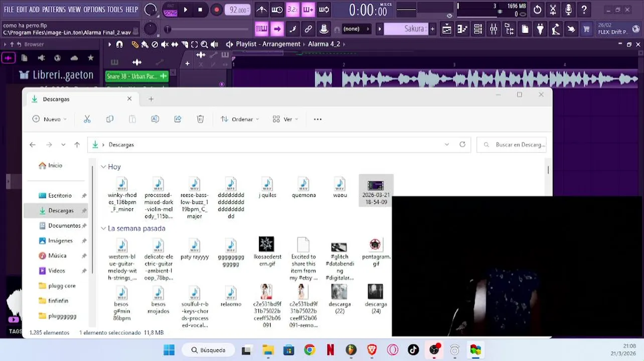Open the Mixer icon in FL toolbar
644x361 pixels.
pos(494,29)
